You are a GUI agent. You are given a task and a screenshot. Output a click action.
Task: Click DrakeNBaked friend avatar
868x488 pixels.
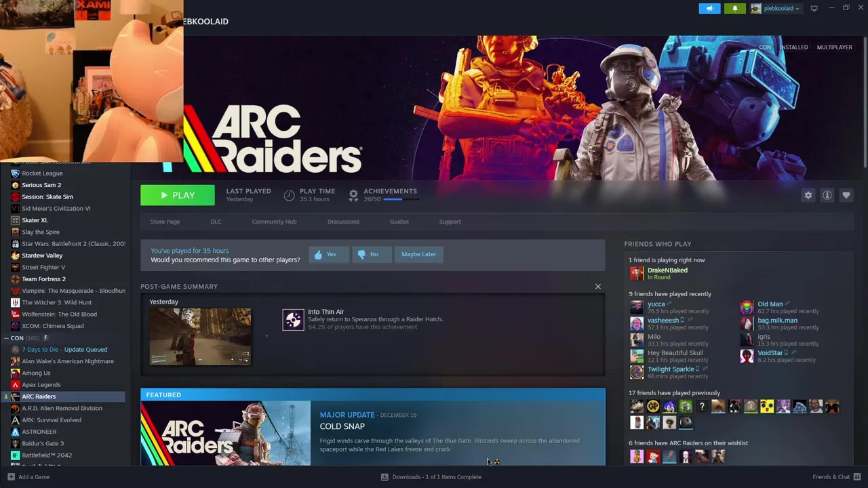pos(637,273)
